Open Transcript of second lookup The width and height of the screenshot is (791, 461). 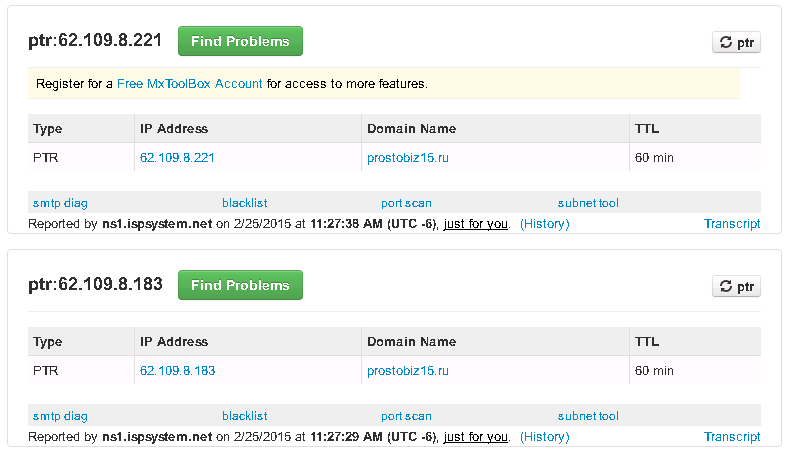pyautogui.click(x=732, y=437)
